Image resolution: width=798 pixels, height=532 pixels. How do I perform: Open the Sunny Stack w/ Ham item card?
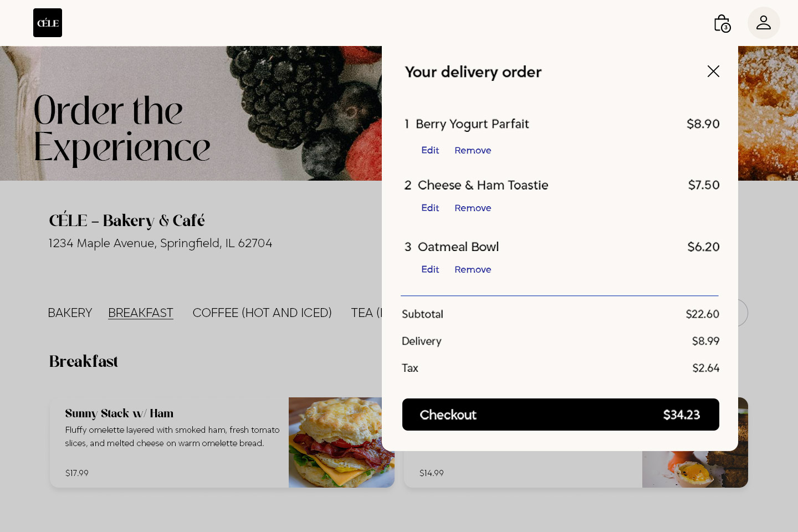click(x=166, y=442)
